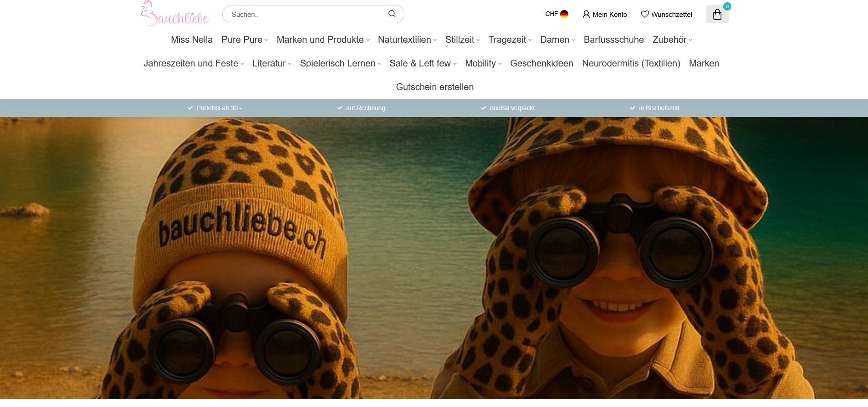Image resolution: width=868 pixels, height=407 pixels.
Task: Expand Marken und Produkte menu
Action: [323, 40]
